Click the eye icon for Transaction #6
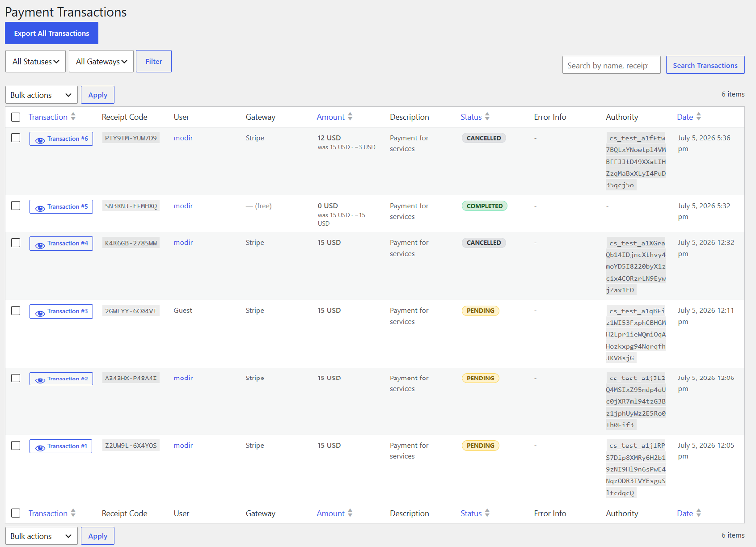 coord(40,140)
